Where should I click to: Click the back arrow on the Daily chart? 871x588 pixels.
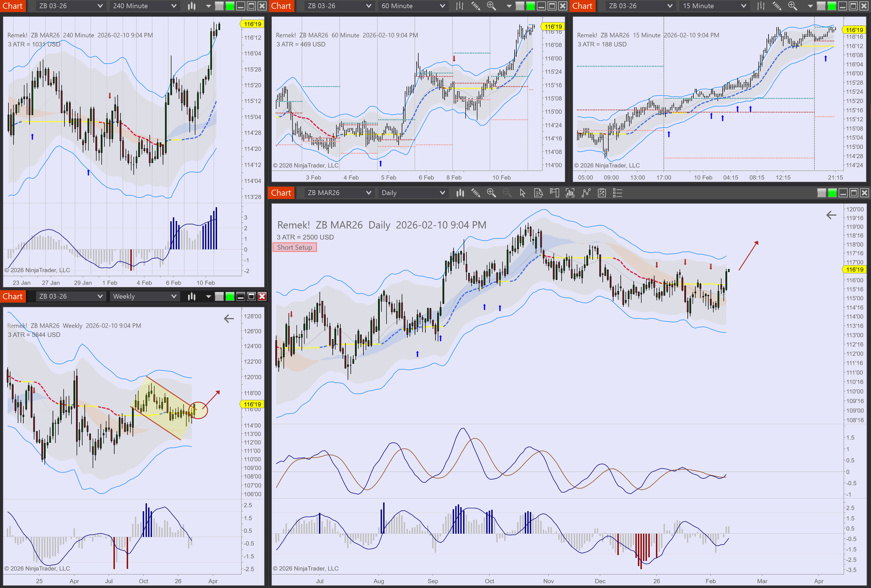[831, 215]
